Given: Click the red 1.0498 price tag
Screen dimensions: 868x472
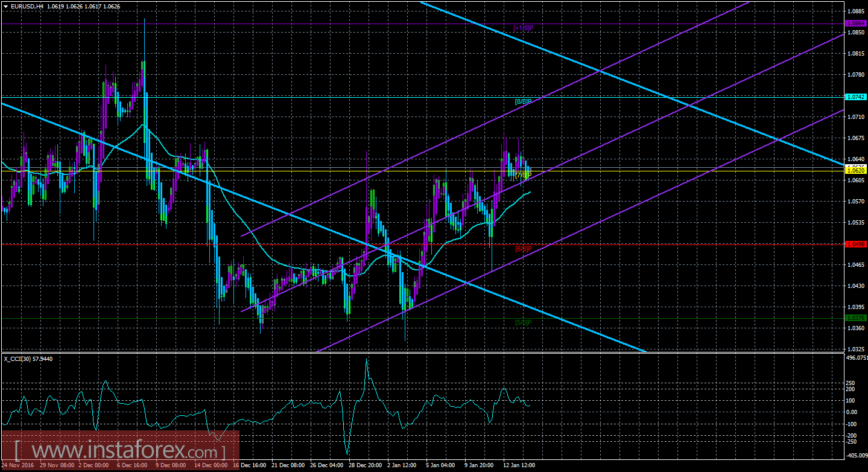Looking at the screenshot, I should click(857, 244).
